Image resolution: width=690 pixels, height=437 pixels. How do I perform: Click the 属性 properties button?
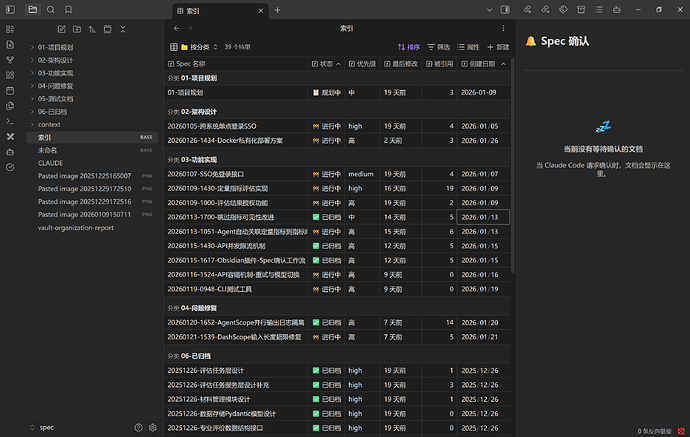pos(468,47)
